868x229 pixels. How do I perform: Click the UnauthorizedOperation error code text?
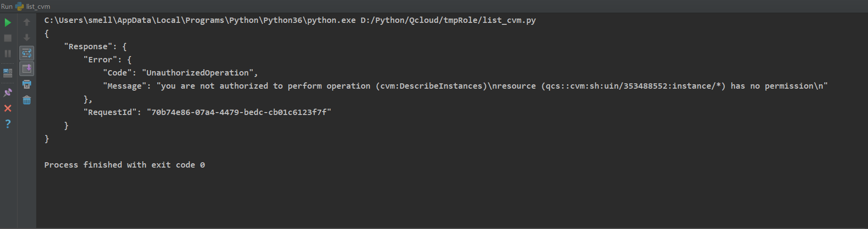coord(198,73)
